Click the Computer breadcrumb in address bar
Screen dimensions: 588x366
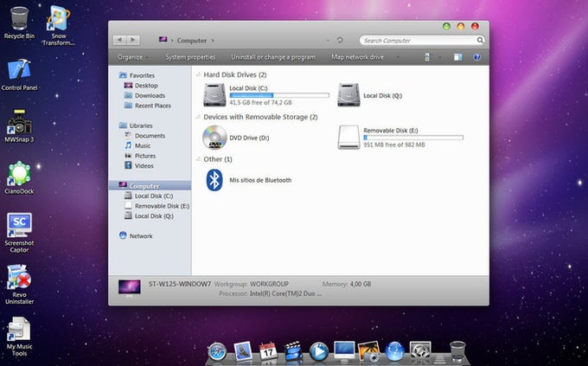(192, 40)
